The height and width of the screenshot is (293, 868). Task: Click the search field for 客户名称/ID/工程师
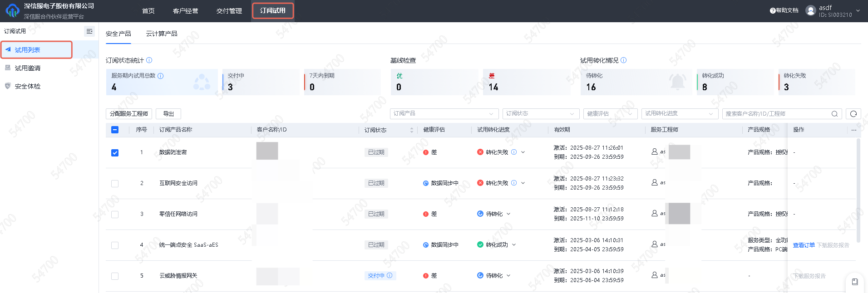pyautogui.click(x=776, y=114)
